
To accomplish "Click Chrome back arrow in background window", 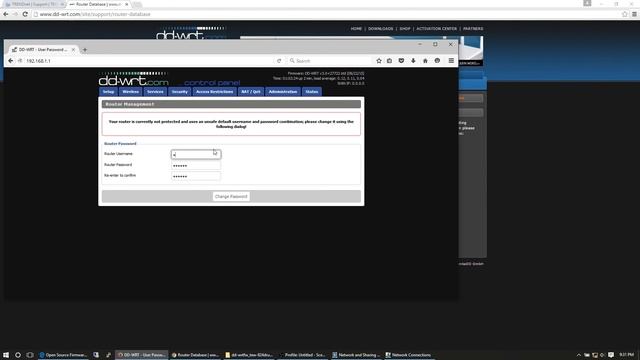I will click(6, 14).
